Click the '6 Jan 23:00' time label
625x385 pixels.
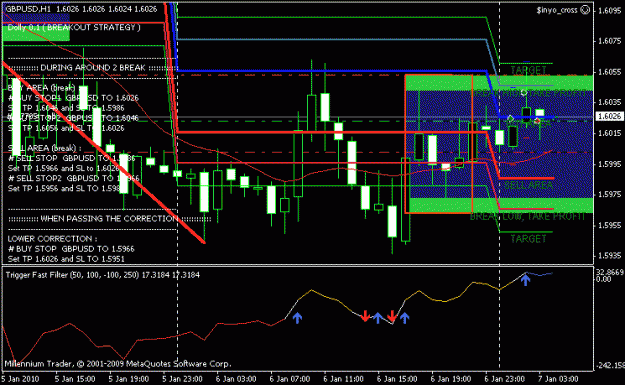[x=505, y=379]
